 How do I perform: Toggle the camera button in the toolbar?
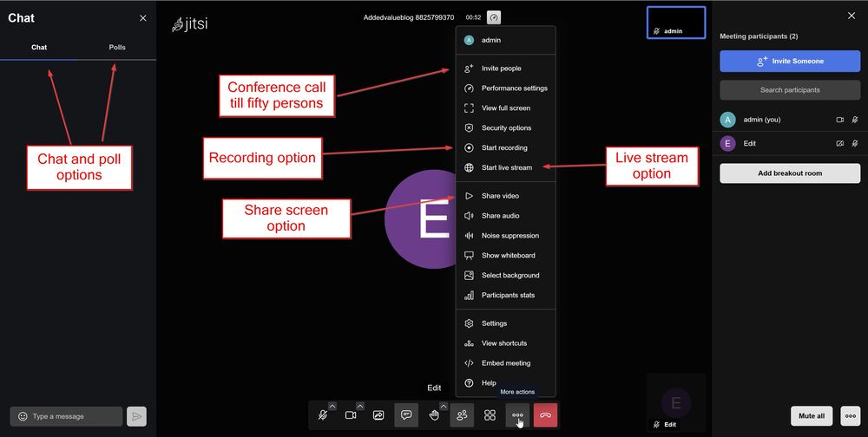351,415
